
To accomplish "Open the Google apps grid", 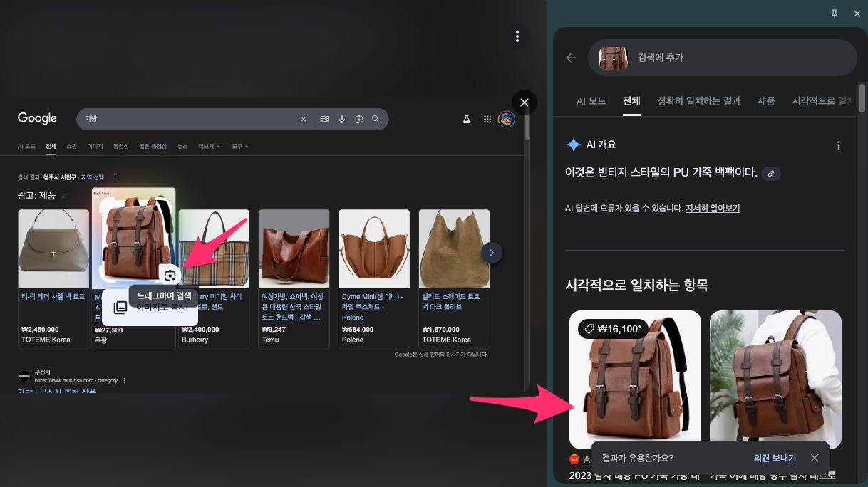I will pos(487,120).
